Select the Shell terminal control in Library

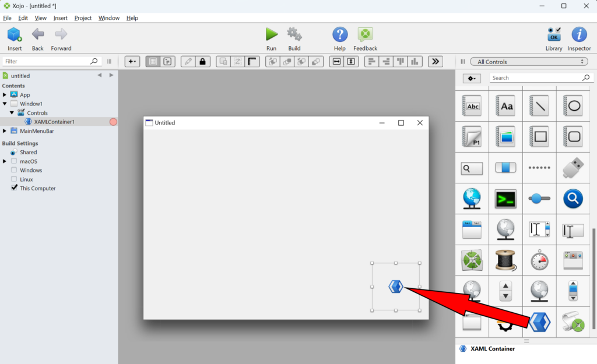tap(505, 199)
